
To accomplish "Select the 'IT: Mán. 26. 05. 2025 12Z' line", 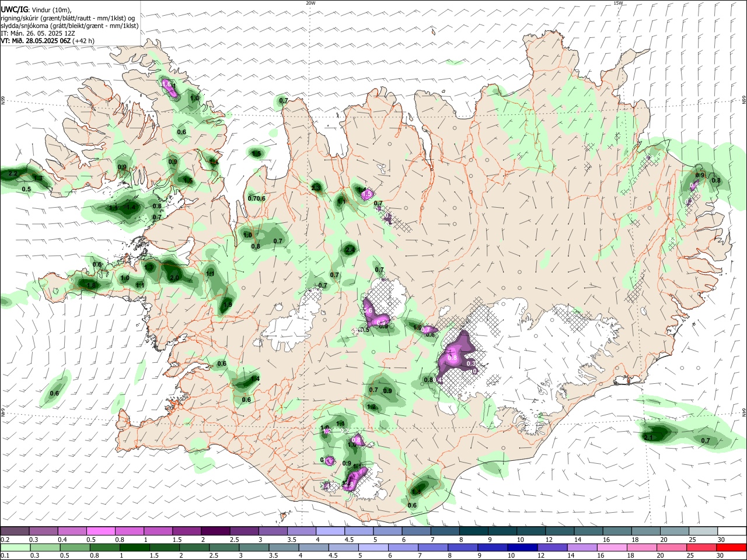I will click(38, 33).
